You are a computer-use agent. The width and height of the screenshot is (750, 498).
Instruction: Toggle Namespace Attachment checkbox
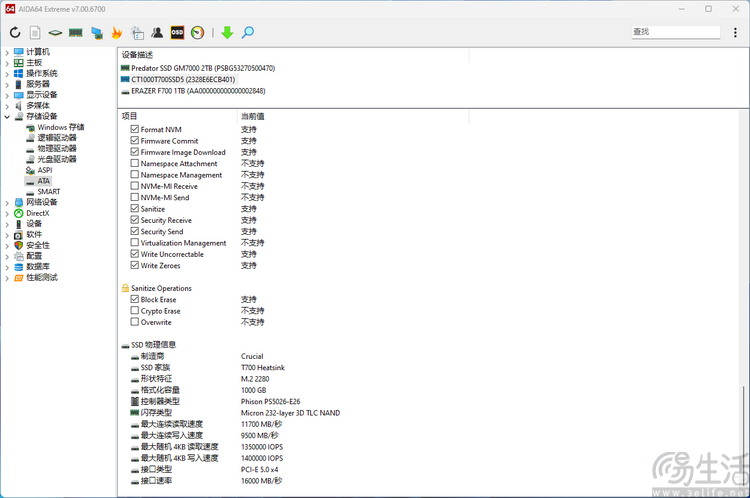pos(135,163)
